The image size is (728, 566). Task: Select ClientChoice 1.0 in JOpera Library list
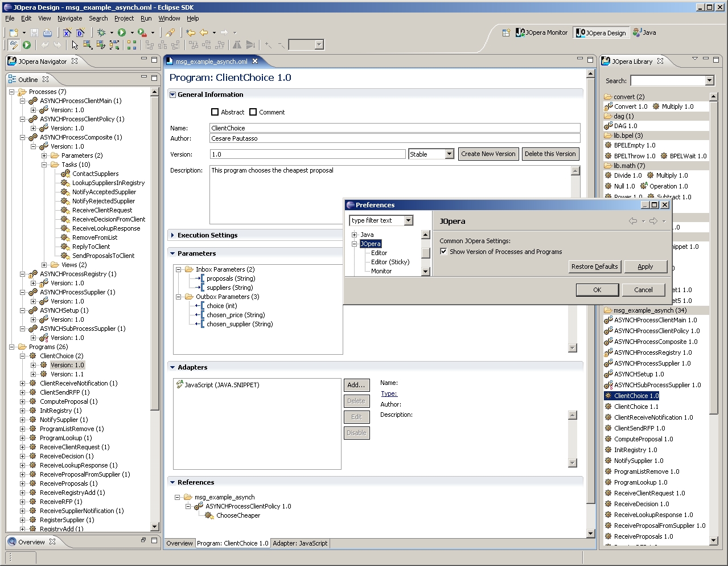[x=636, y=396]
